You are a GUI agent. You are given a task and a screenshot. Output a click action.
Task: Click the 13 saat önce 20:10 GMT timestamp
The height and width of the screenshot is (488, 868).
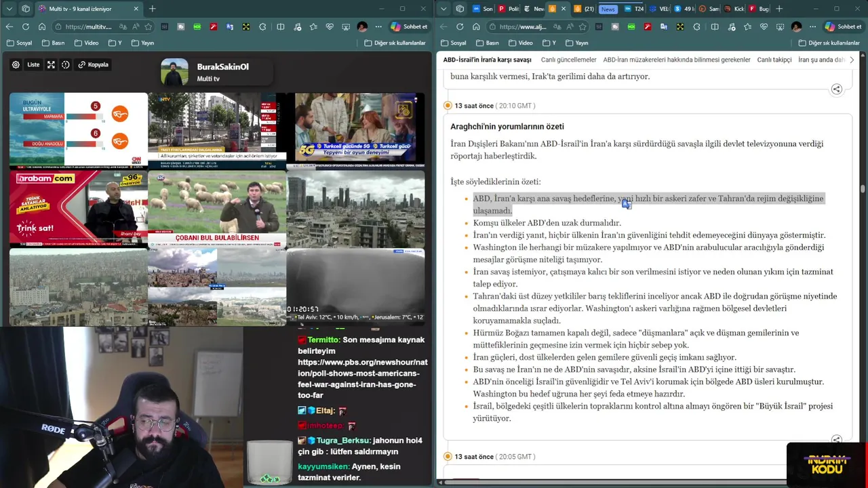click(x=495, y=106)
